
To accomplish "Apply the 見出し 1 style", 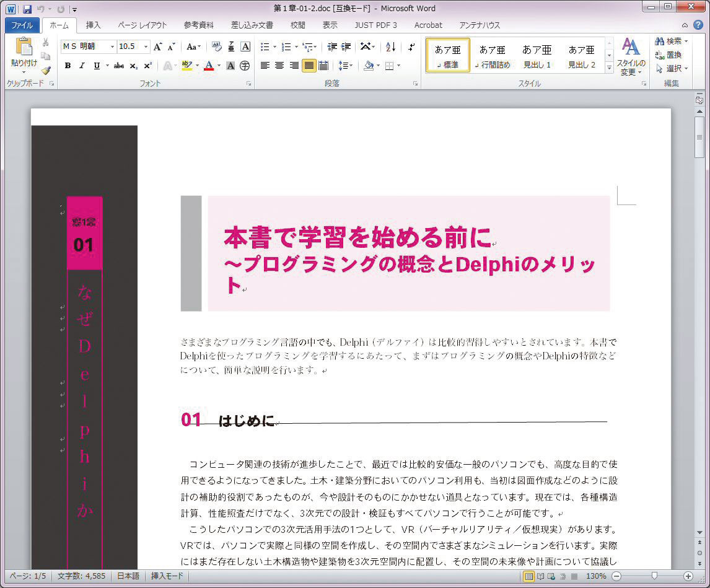I will (537, 56).
